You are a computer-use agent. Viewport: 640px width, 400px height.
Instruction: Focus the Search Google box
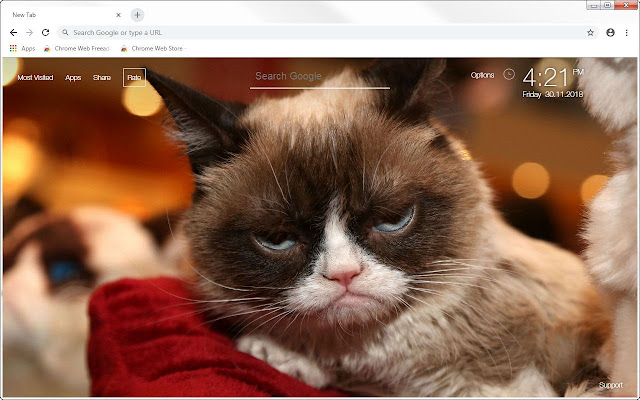click(320, 77)
